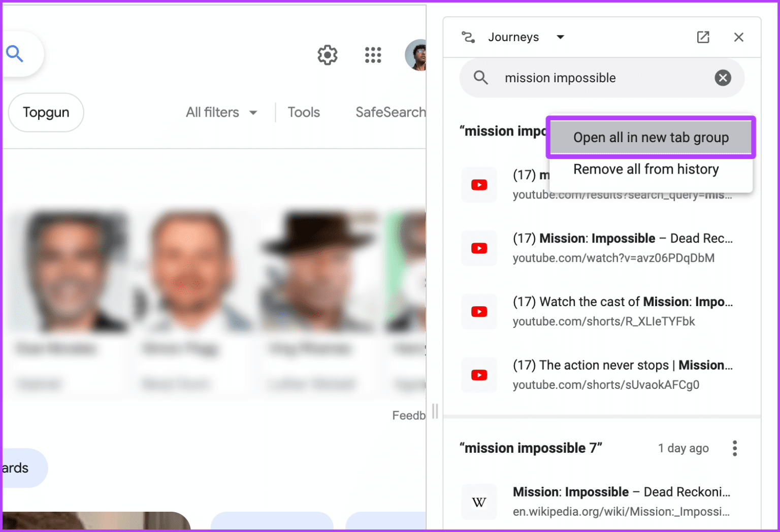Click the side panel resize handle
This screenshot has height=532, width=780.
tap(435, 411)
